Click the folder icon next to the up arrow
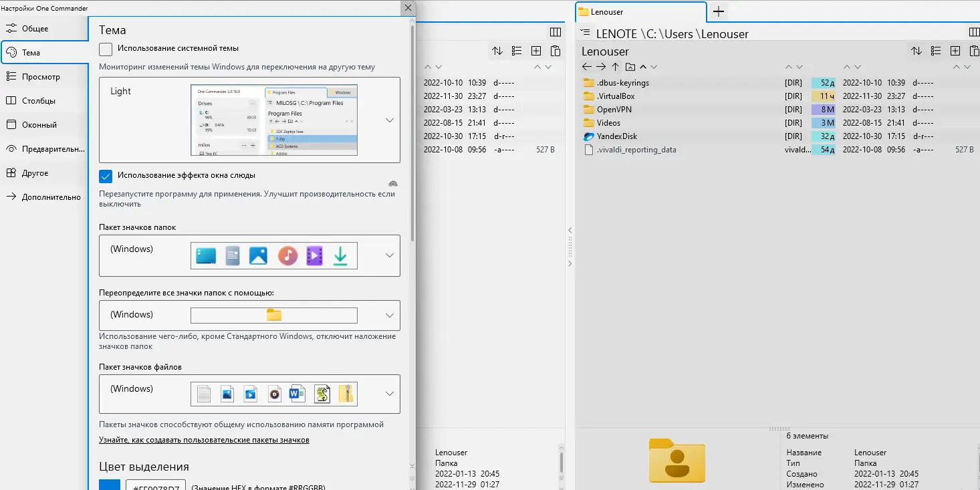This screenshot has width=980, height=490. click(630, 67)
